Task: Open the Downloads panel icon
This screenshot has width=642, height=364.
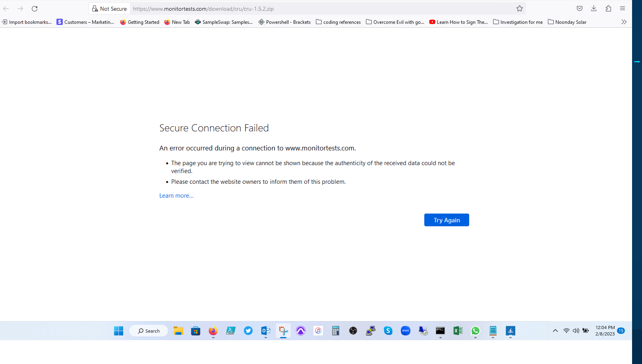Action: 594,9
